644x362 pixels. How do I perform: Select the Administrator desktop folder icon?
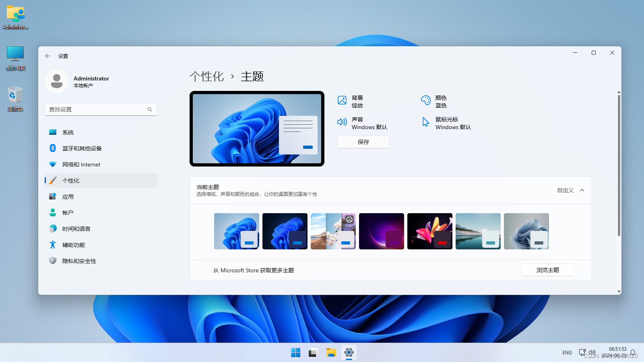tap(15, 17)
